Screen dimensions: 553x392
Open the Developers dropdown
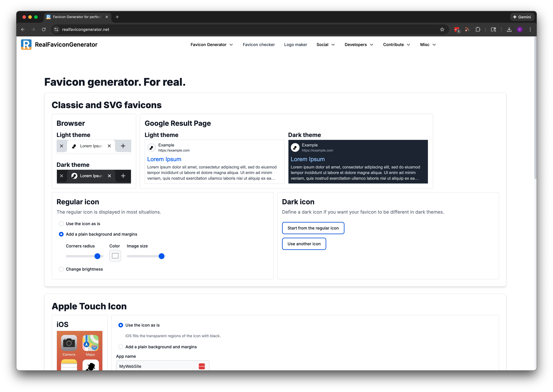[359, 44]
